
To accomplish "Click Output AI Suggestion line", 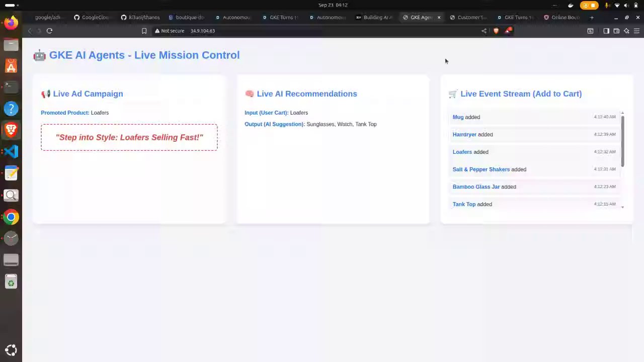I will (x=310, y=124).
